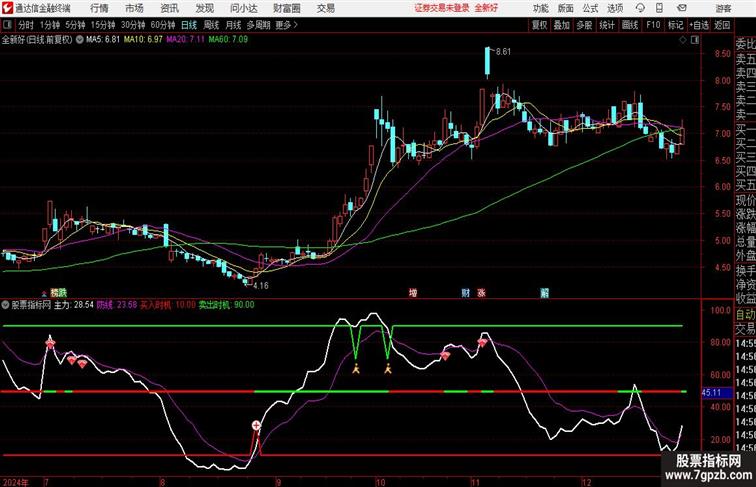
Task: Click the 卖出时机 indicator label
Action: tap(214, 305)
